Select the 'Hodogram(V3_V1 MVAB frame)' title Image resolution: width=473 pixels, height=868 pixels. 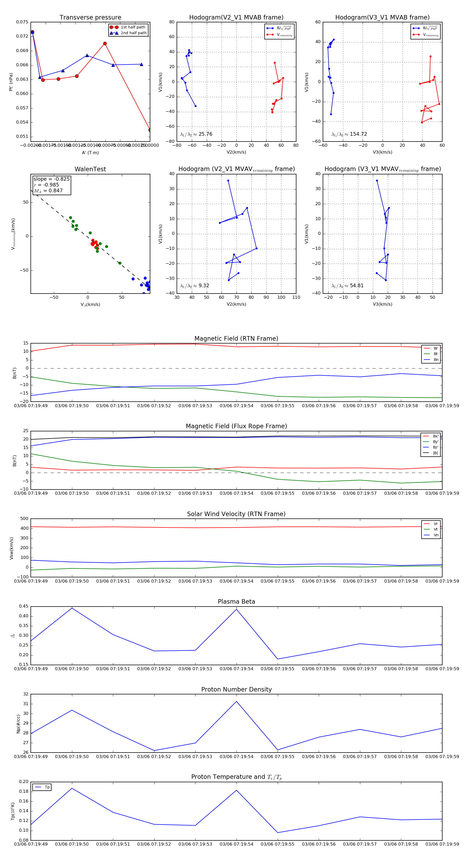(x=382, y=18)
